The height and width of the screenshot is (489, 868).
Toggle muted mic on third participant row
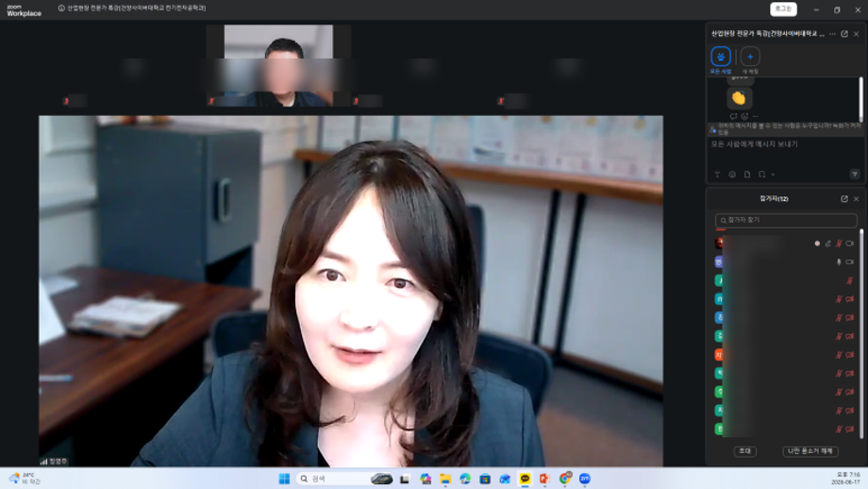coord(850,280)
